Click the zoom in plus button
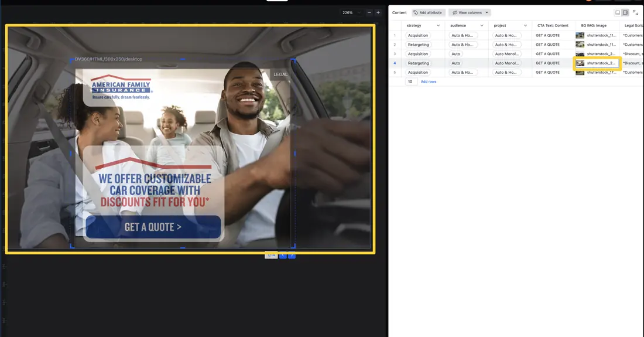This screenshot has width=644, height=337. 378,13
